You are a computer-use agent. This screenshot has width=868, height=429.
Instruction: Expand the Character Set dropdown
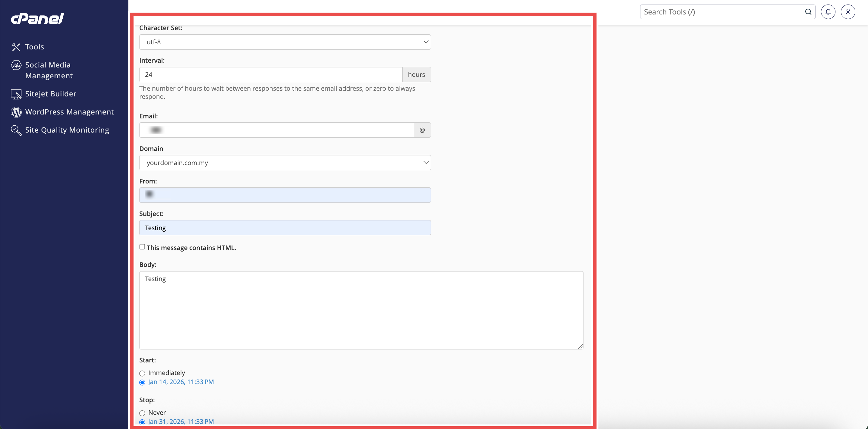285,42
